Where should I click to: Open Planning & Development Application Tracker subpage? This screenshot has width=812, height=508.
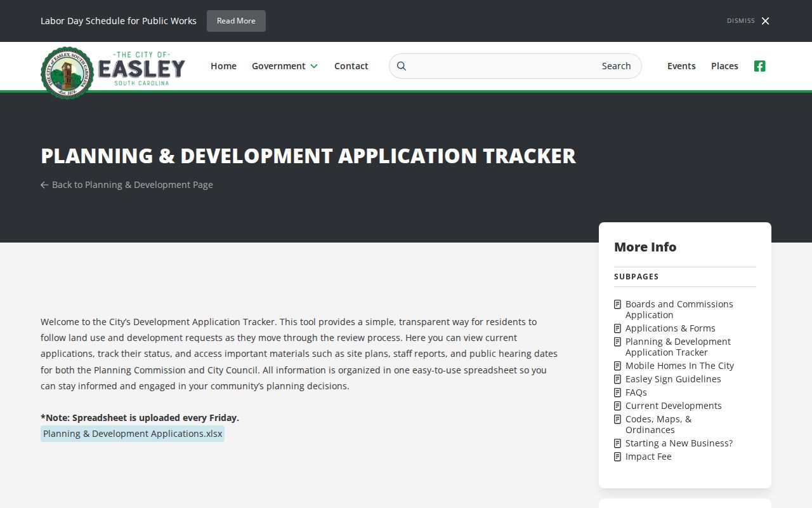678,347
